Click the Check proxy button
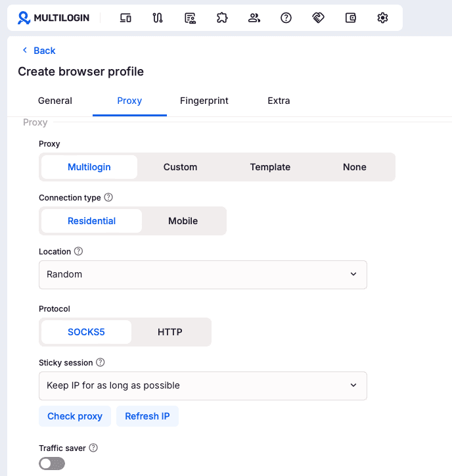Image resolution: width=452 pixels, height=476 pixels. tap(75, 416)
